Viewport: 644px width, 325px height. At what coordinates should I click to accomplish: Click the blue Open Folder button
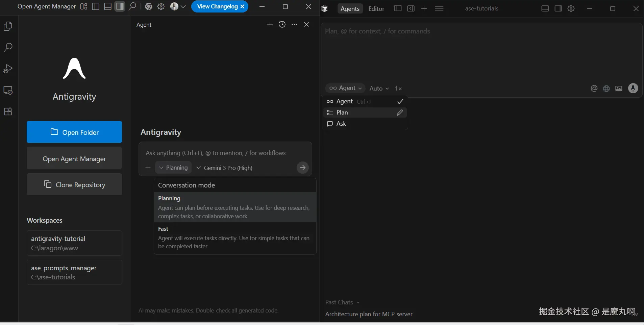(x=74, y=132)
